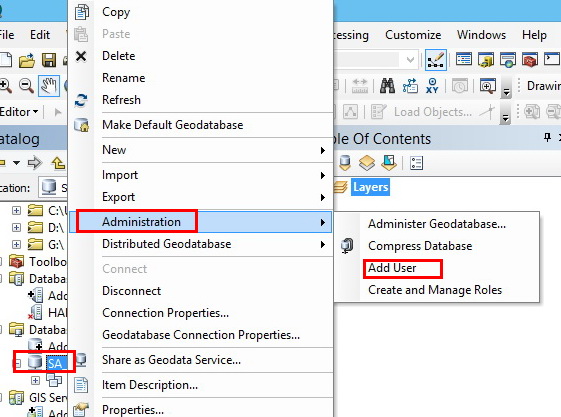Expand the G:\ folder tree node
Image resolution: width=561 pixels, height=417 pixels.
pyautogui.click(x=16, y=244)
